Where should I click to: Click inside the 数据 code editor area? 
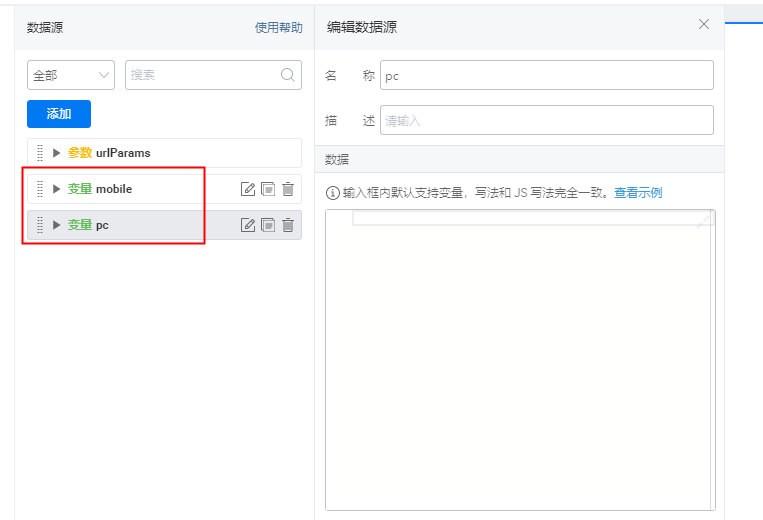(x=520, y=360)
